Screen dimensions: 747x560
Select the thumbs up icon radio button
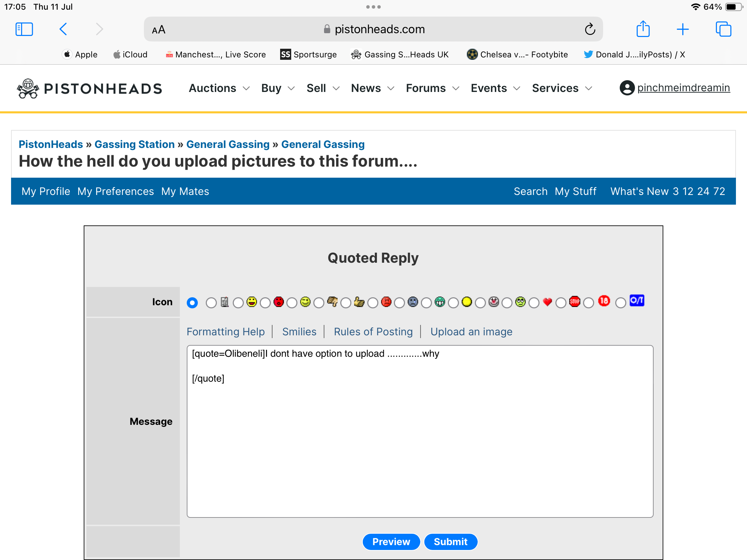[x=346, y=303]
